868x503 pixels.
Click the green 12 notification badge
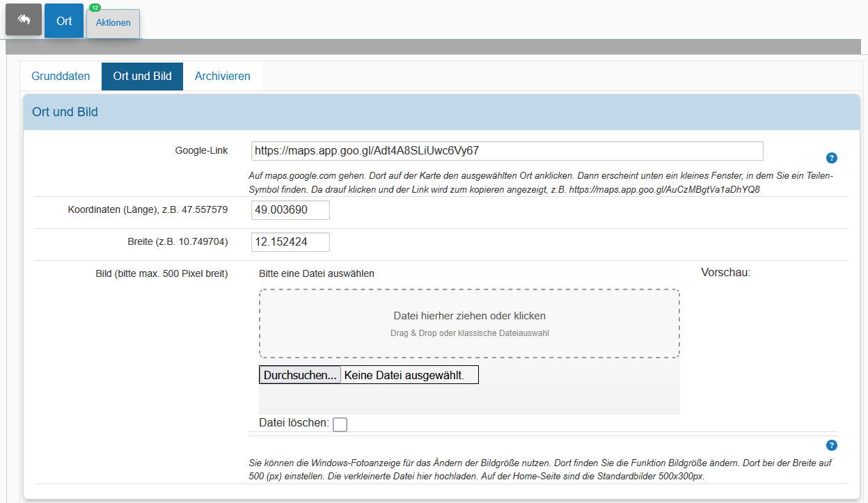[95, 7]
